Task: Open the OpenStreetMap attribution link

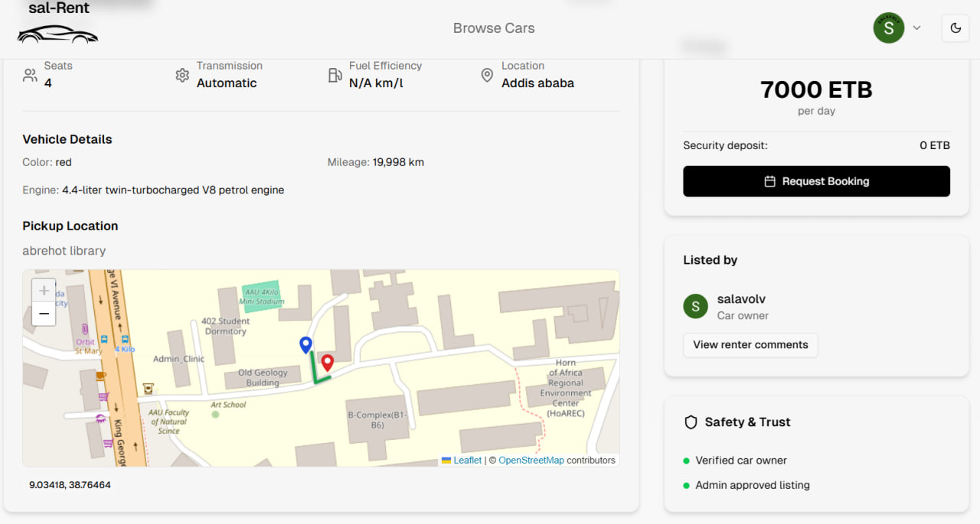Action: pos(531,460)
